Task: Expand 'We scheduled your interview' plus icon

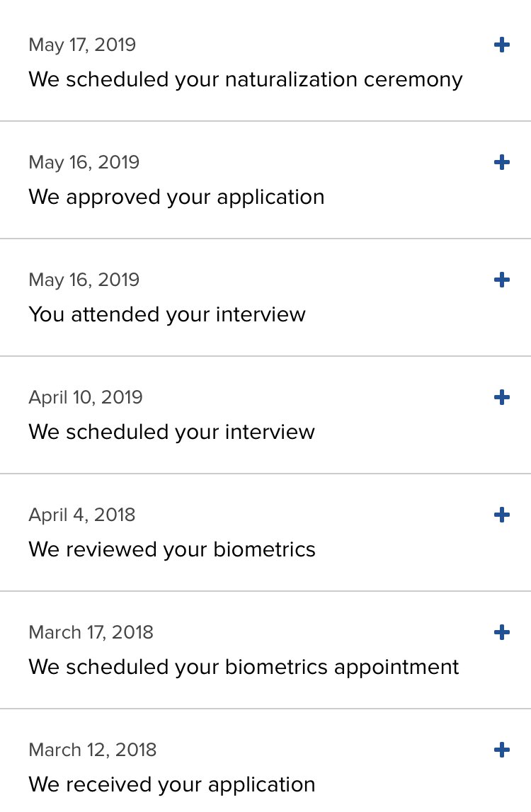Action: pyautogui.click(x=501, y=397)
